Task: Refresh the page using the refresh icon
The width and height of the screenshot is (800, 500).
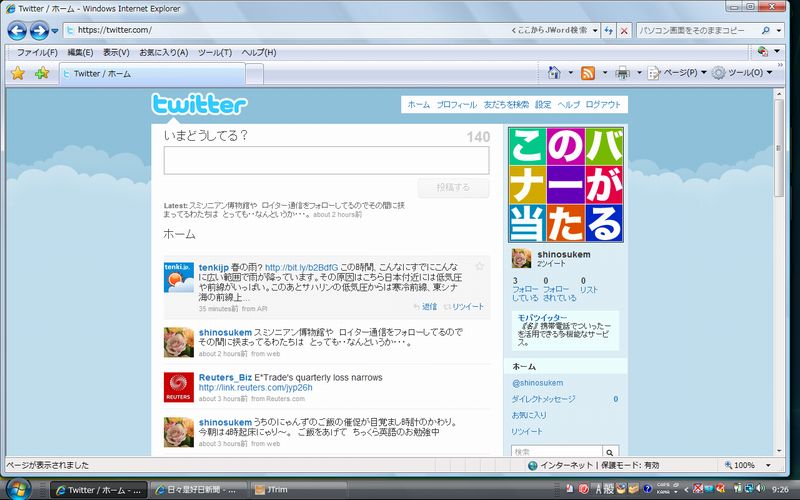Action: [608, 31]
